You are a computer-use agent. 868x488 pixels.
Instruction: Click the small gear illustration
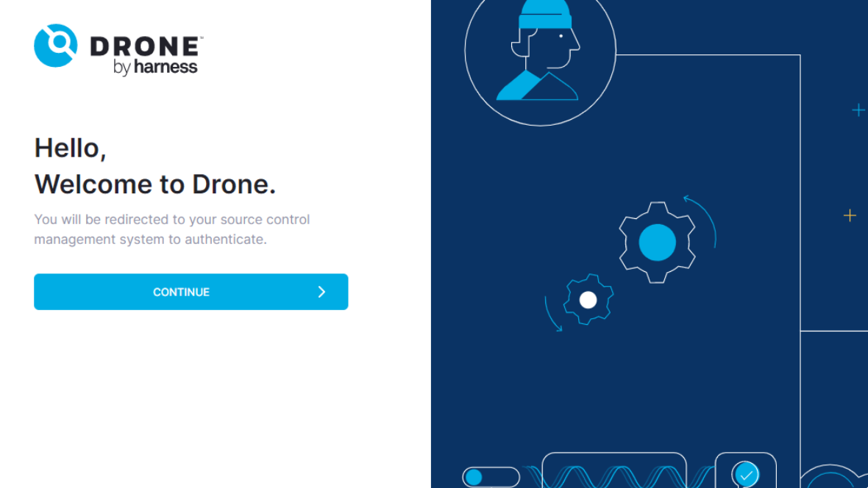[x=588, y=300]
